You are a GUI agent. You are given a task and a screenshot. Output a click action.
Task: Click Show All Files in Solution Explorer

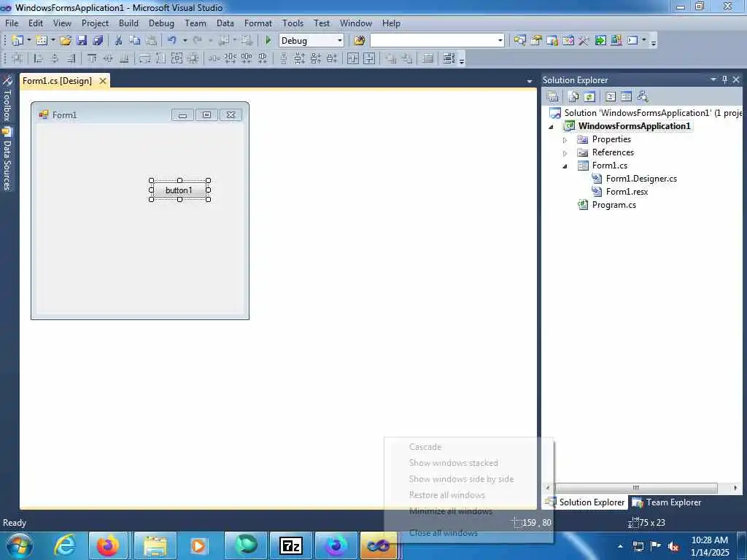pos(573,97)
